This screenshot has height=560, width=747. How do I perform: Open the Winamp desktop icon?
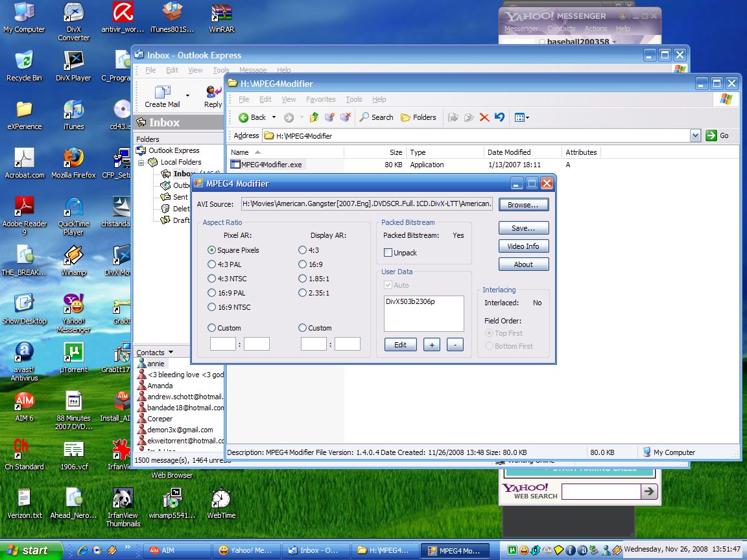click(74, 261)
